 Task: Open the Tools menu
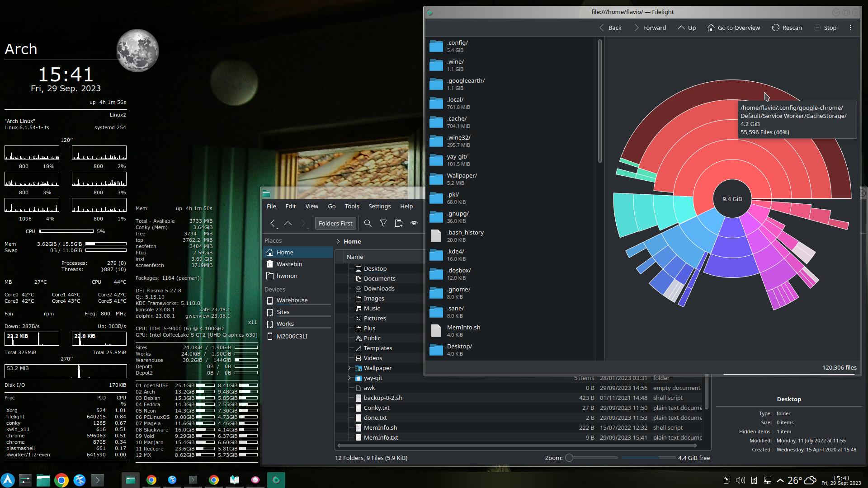(352, 206)
